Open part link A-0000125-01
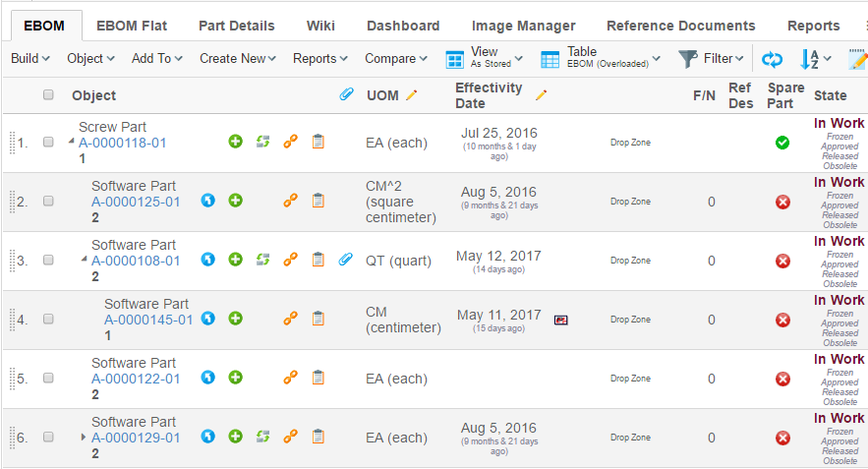 click(x=136, y=202)
